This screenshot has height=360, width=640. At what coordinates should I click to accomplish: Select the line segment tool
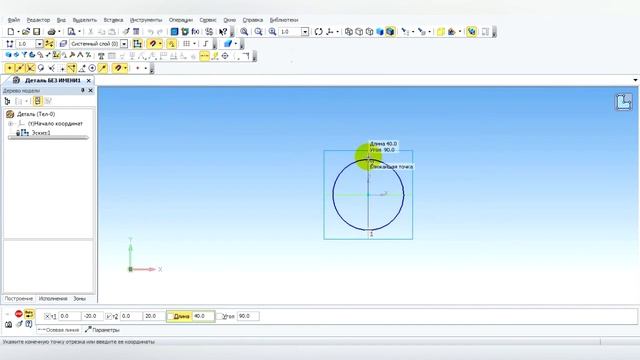20,68
